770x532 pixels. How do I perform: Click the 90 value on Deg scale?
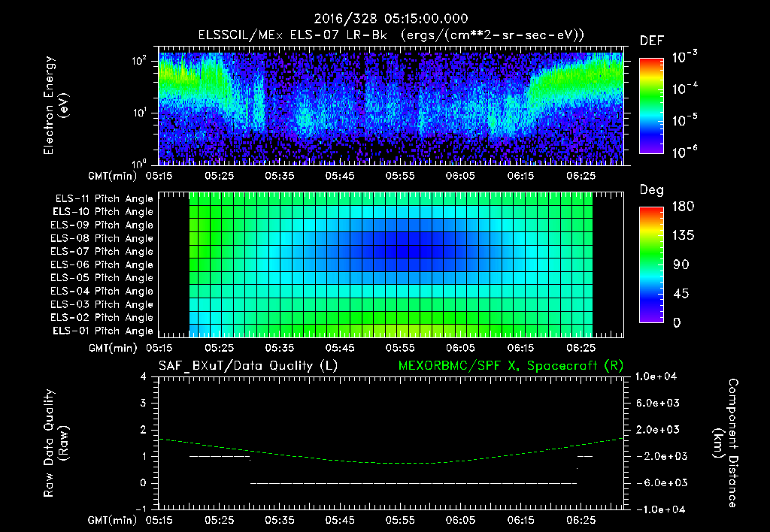coord(681,265)
